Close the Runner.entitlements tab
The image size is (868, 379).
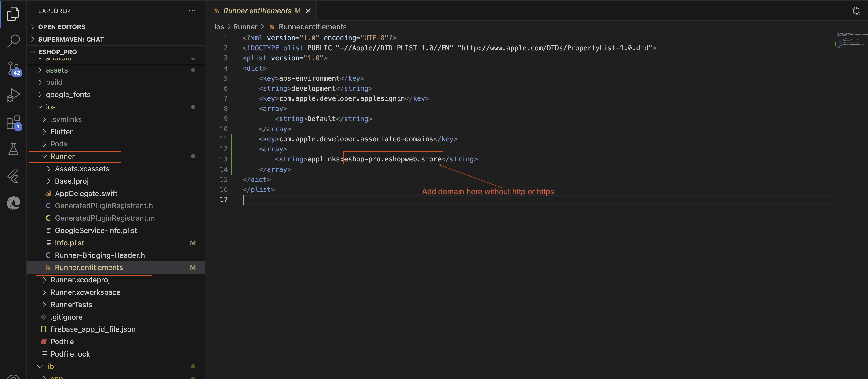[x=308, y=11]
